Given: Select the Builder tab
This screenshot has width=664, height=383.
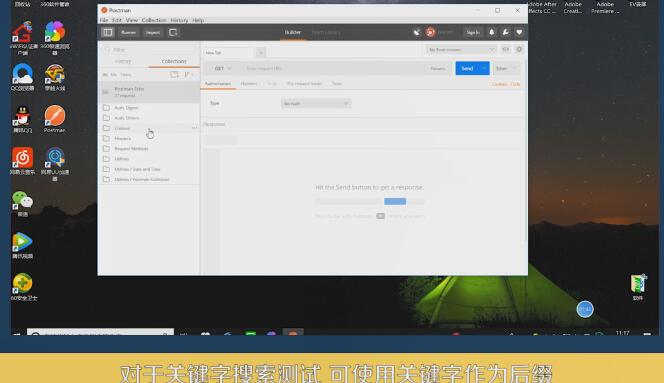Looking at the screenshot, I should pyautogui.click(x=293, y=32).
